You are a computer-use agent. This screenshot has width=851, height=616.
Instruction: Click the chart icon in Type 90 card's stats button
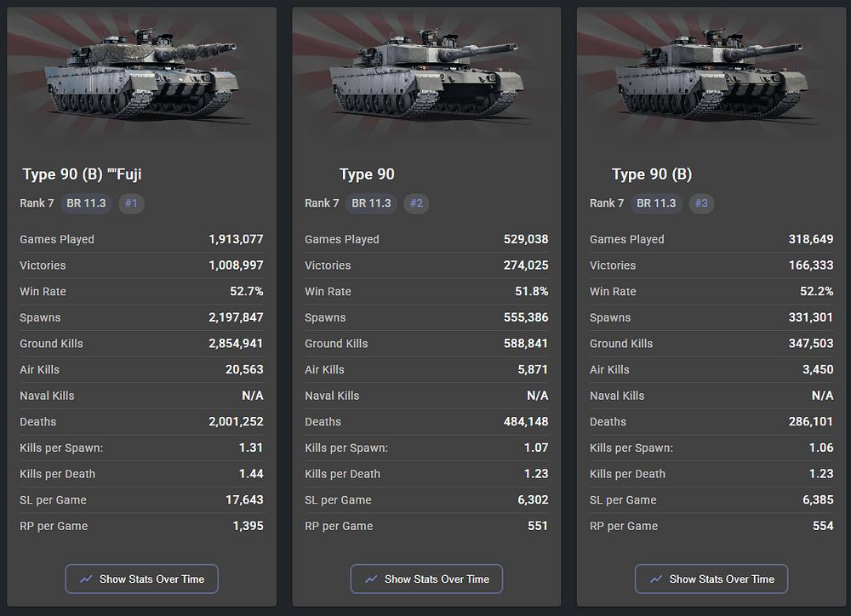coord(371,579)
